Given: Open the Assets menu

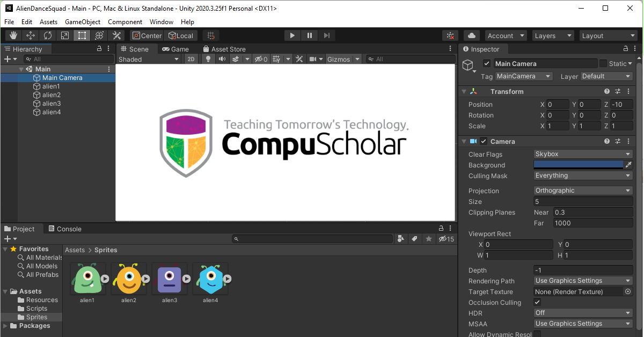Looking at the screenshot, I should click(x=48, y=22).
